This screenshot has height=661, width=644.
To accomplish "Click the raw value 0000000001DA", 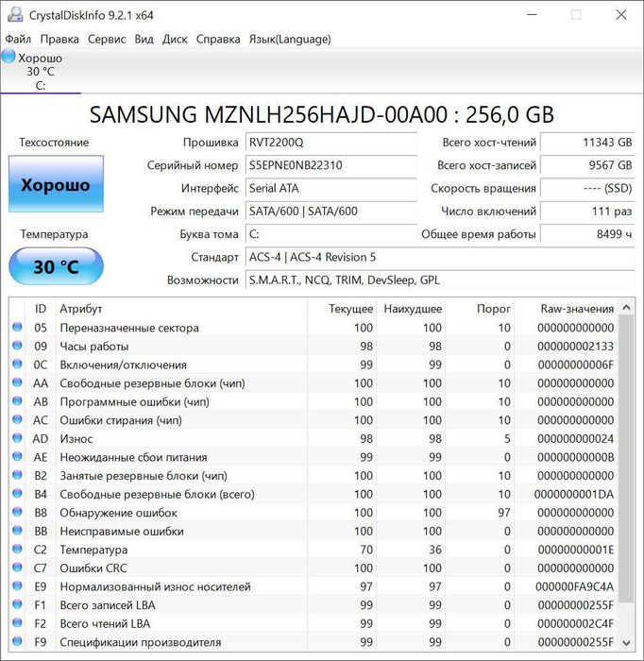I will [574, 494].
